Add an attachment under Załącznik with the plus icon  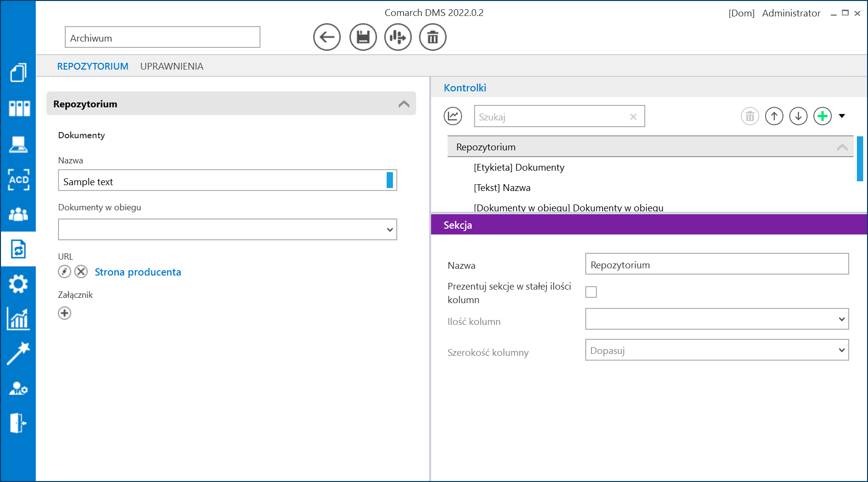tap(64, 313)
